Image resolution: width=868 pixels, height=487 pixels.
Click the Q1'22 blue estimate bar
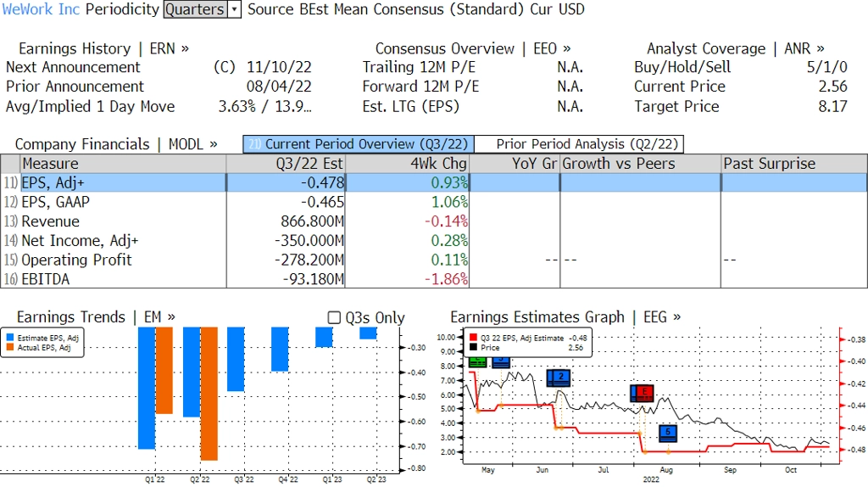tap(147, 388)
